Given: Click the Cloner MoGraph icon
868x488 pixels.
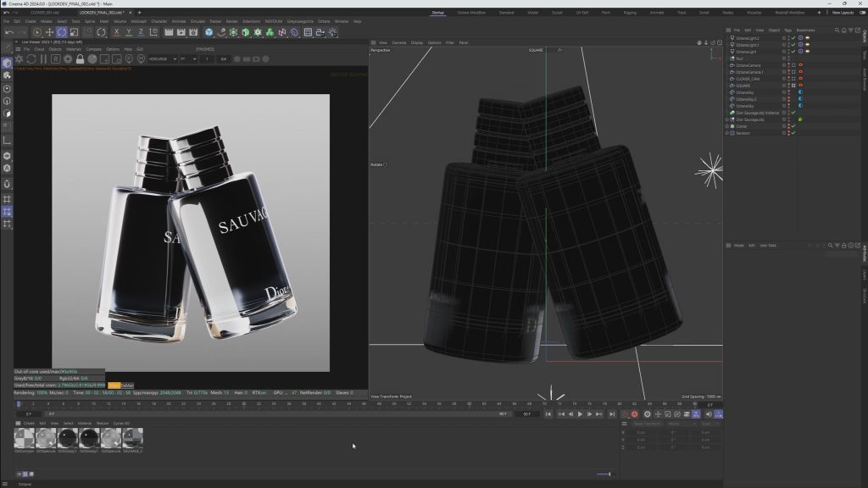Looking at the screenshot, I should [258, 33].
